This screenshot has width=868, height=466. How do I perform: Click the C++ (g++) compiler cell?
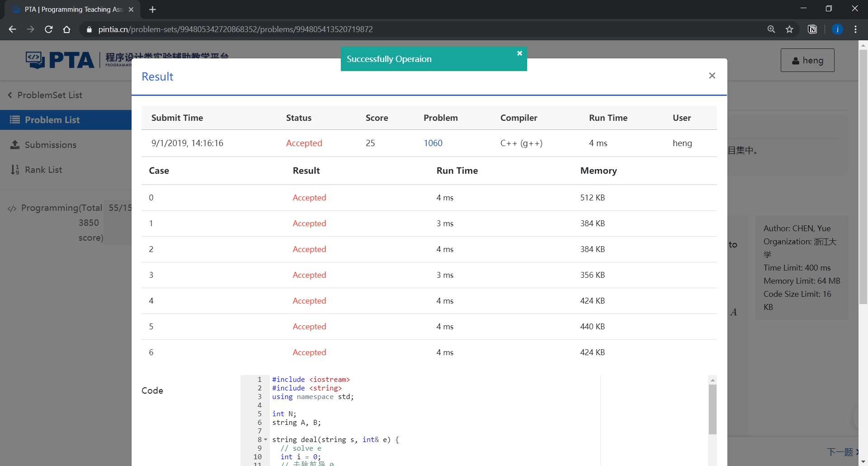[521, 143]
